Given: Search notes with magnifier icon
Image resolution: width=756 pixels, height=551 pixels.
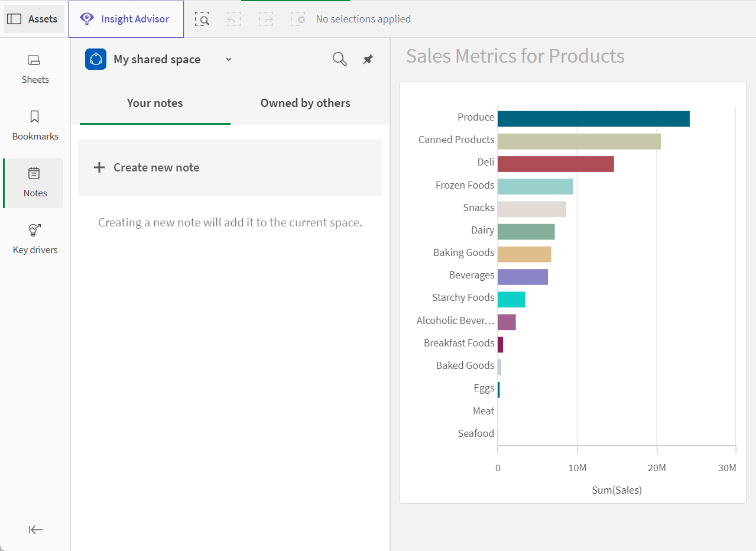Looking at the screenshot, I should click(339, 59).
